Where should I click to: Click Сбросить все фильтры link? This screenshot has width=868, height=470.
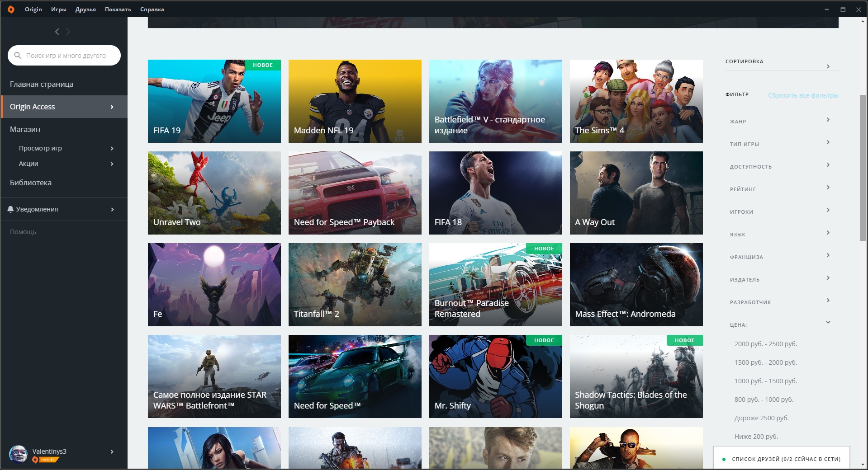click(x=803, y=95)
